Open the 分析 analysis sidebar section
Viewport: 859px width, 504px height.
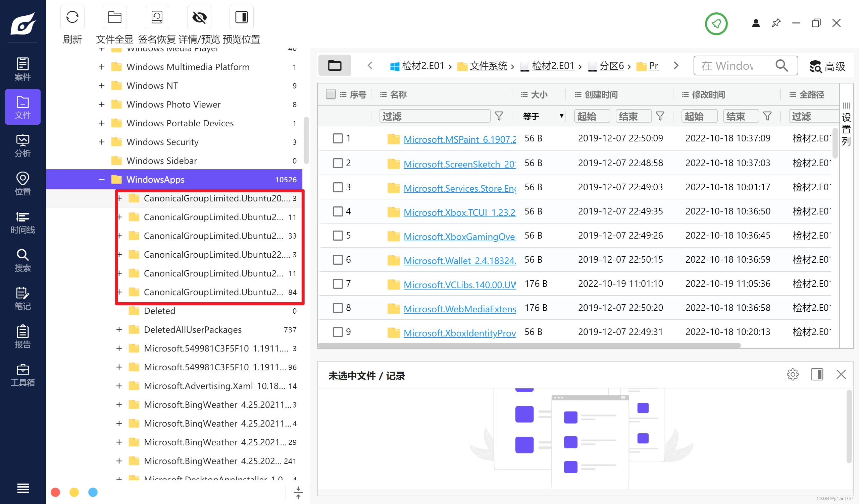pos(23,145)
